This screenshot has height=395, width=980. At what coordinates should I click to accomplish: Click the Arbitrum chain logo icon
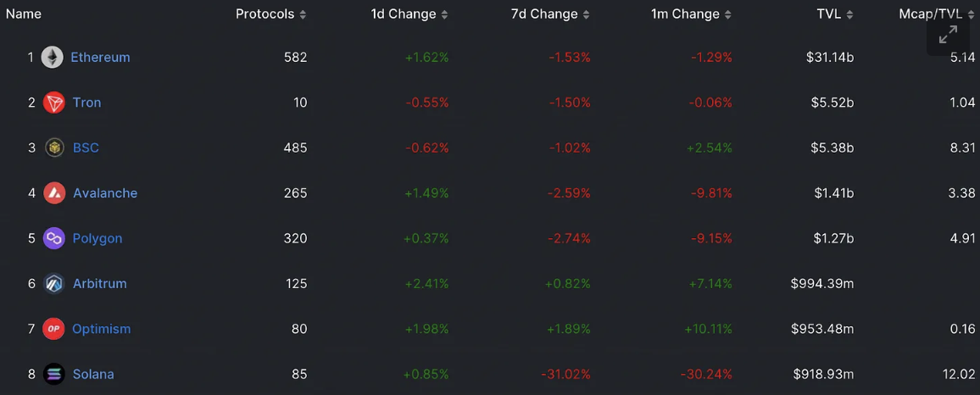(x=54, y=284)
